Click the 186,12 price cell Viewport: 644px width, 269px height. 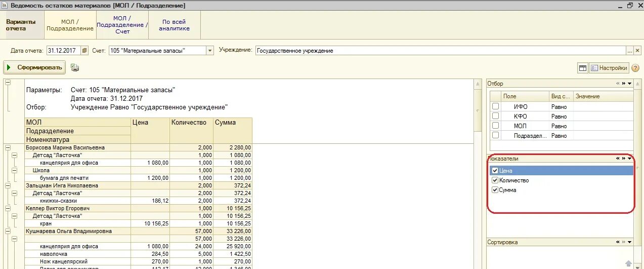click(x=150, y=201)
